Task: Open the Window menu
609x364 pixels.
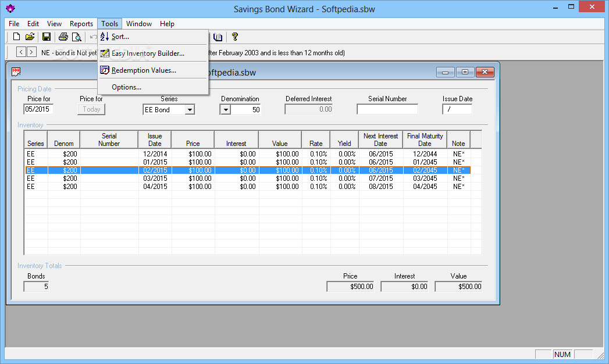Action: click(x=138, y=24)
